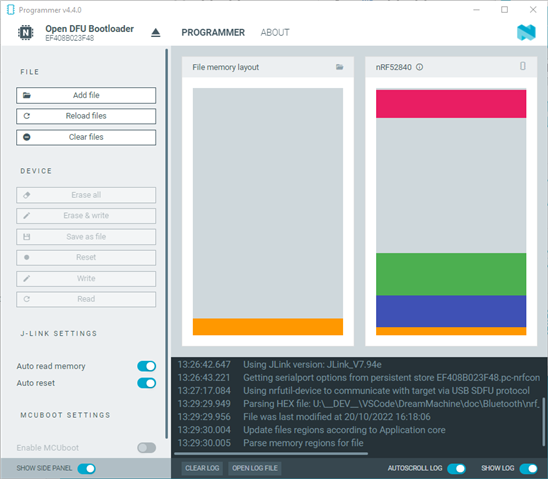Click the Clear files button
The height and width of the screenshot is (479, 548).
[x=86, y=137]
